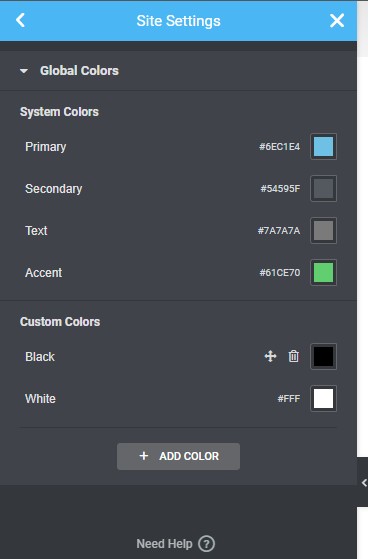
Task: Open the Accent green color swatch
Action: tap(323, 272)
